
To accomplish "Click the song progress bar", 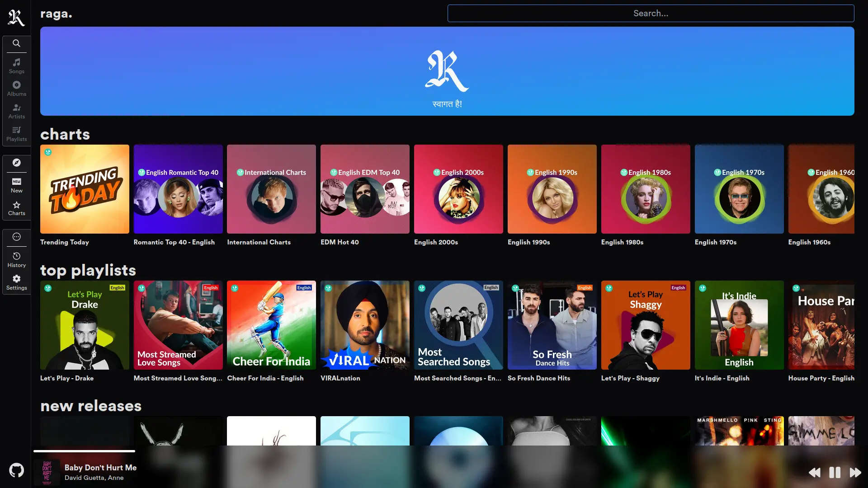I will tap(84, 451).
